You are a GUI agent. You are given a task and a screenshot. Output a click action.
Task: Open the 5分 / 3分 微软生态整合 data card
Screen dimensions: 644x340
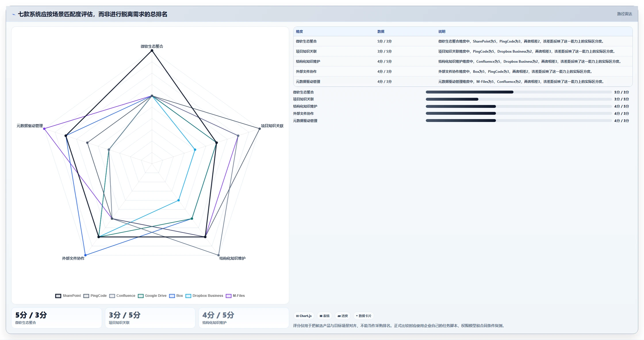tap(57, 318)
